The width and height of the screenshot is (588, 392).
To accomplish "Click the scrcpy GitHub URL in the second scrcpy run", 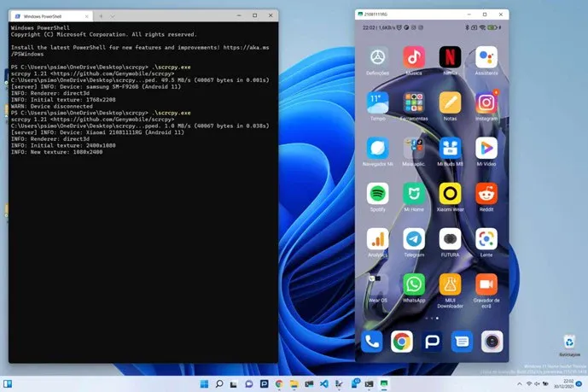I will (114, 120).
